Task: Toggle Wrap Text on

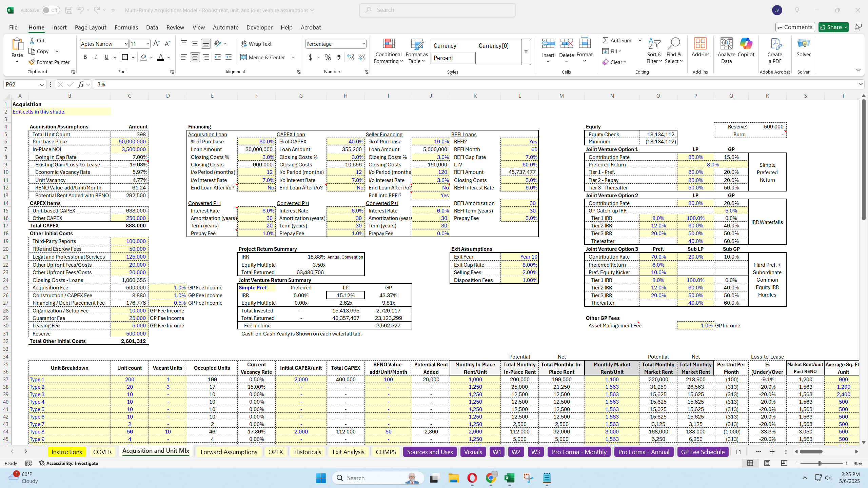Action: click(x=256, y=44)
